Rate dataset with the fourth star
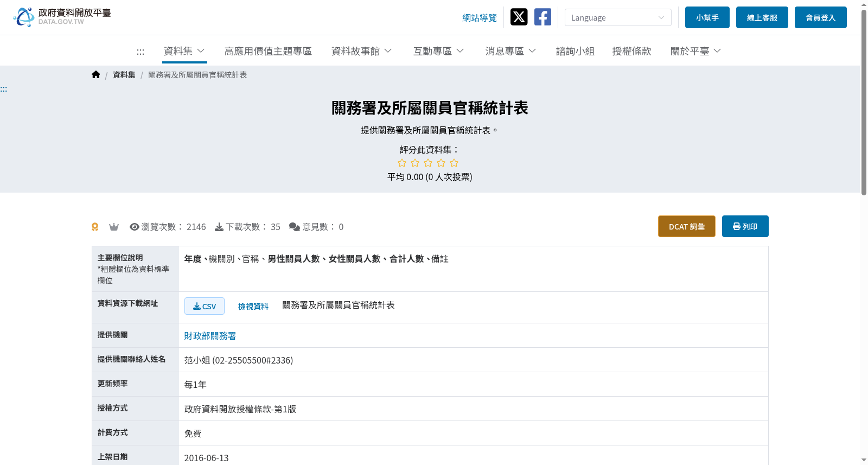Image resolution: width=868 pixels, height=465 pixels. (x=441, y=163)
